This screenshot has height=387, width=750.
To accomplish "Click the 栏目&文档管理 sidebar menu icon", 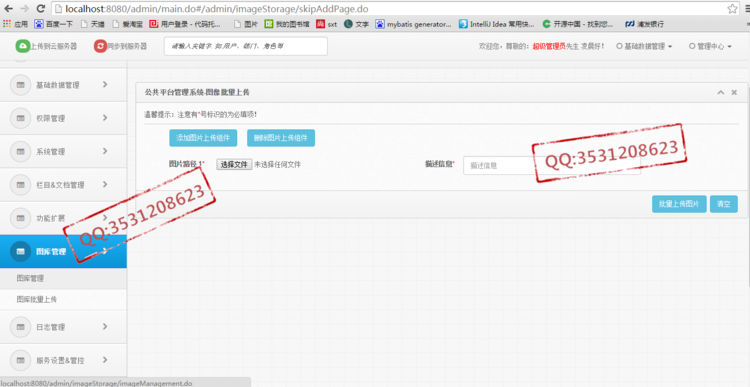I will (x=21, y=185).
